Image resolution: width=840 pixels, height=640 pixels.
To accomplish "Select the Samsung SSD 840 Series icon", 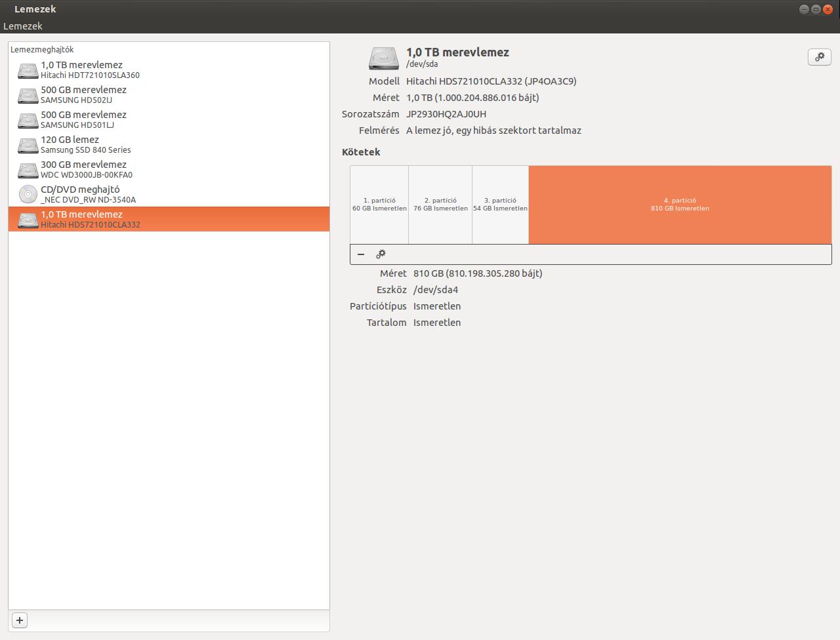I will click(x=28, y=145).
